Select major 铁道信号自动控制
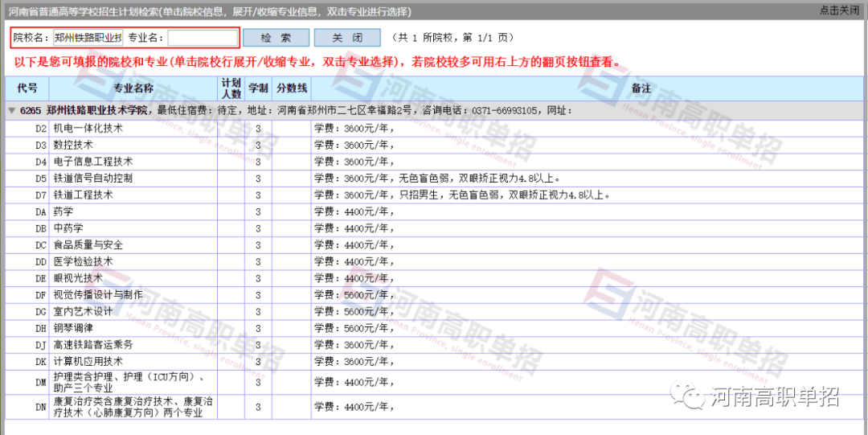This screenshot has height=435, width=868. 93,179
